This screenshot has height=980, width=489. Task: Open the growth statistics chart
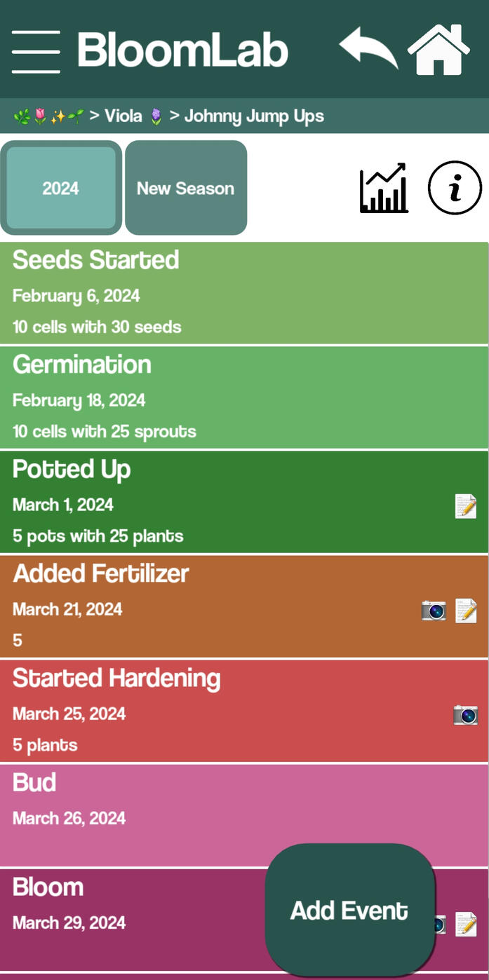click(x=384, y=188)
